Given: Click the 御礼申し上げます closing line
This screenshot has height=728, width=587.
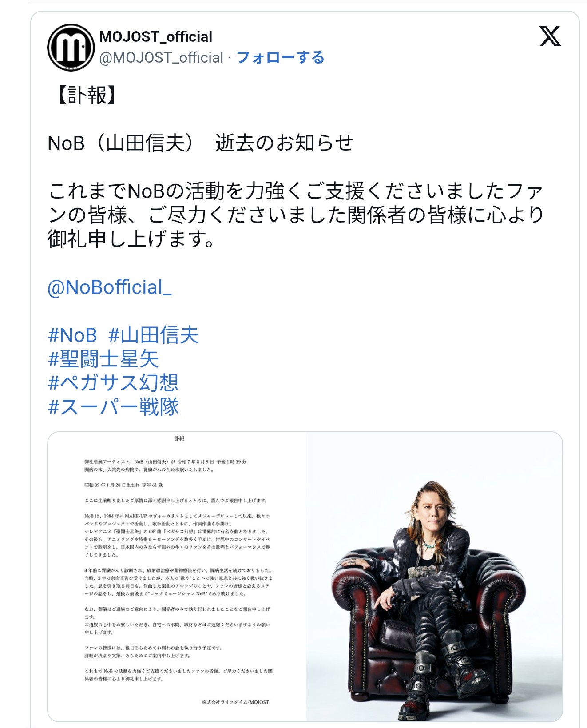Looking at the screenshot, I should click(131, 239).
